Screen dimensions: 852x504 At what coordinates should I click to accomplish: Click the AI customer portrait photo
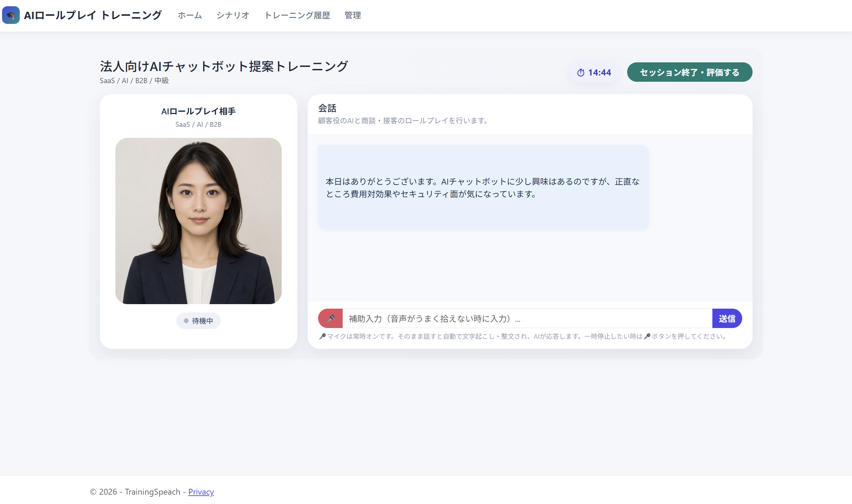pyautogui.click(x=199, y=221)
